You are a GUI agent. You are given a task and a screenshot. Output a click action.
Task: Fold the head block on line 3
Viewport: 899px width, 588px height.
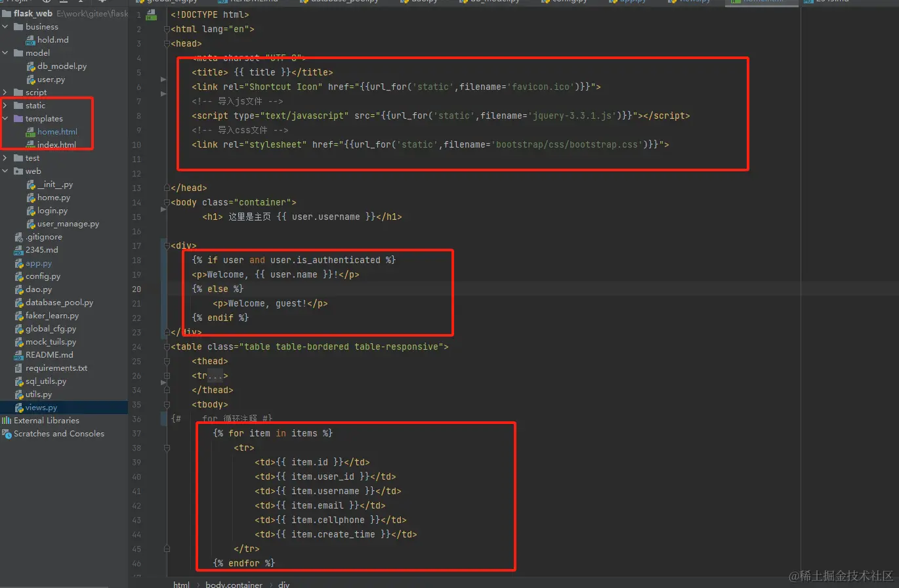(x=167, y=43)
